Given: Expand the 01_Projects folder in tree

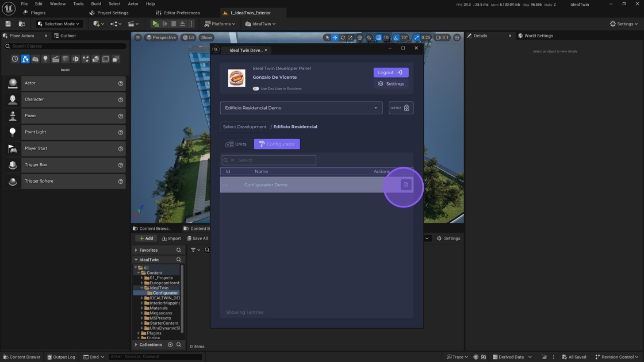Looking at the screenshot, I should coord(142,278).
